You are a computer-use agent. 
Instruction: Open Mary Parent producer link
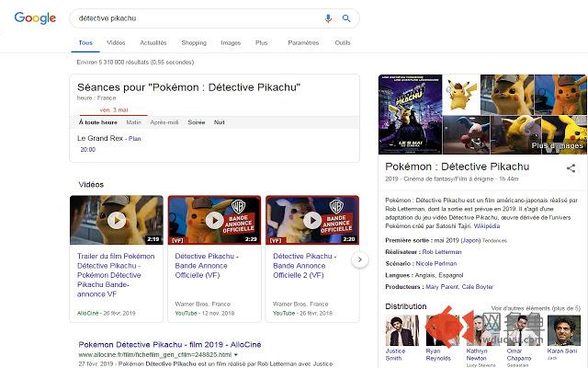[x=442, y=287]
